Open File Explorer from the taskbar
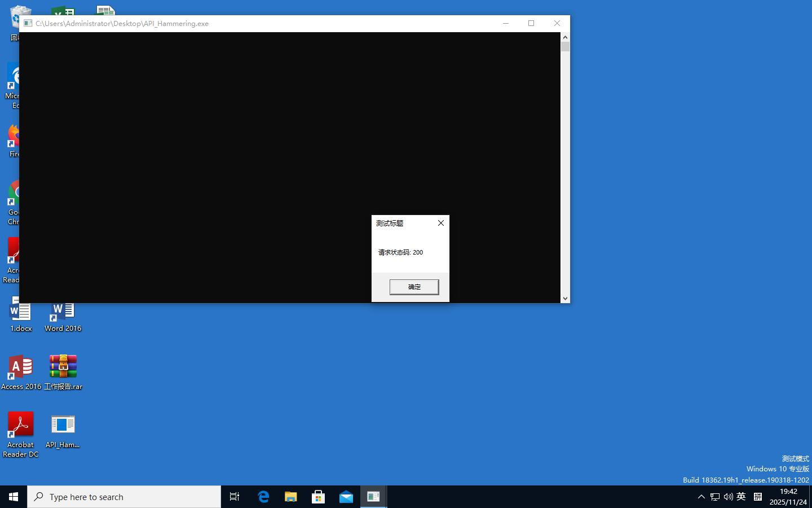 (290, 497)
